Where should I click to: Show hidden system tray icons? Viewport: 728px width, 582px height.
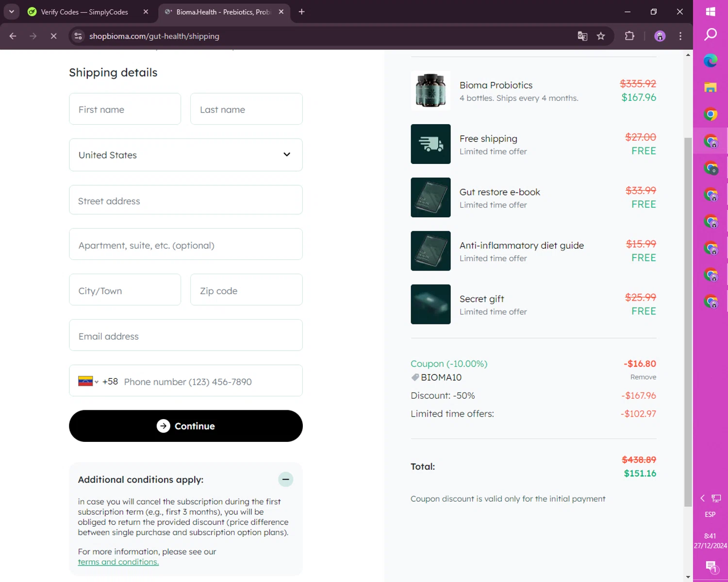click(702, 498)
